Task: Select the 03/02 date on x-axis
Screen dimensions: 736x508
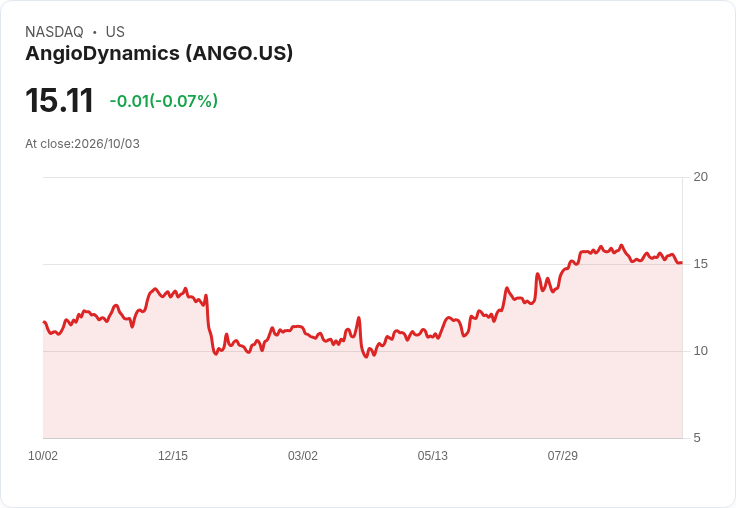Action: click(x=303, y=456)
